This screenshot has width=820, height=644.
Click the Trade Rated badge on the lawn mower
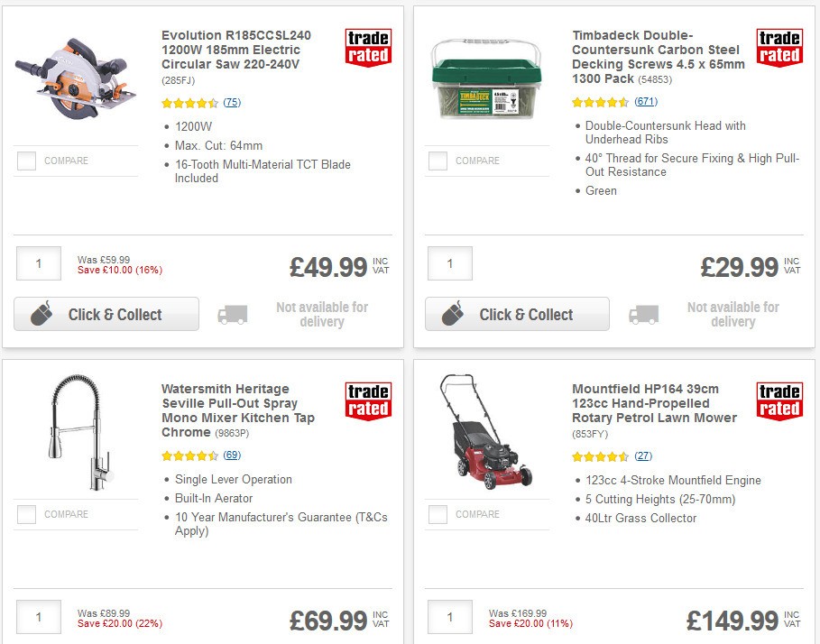pyautogui.click(x=778, y=400)
